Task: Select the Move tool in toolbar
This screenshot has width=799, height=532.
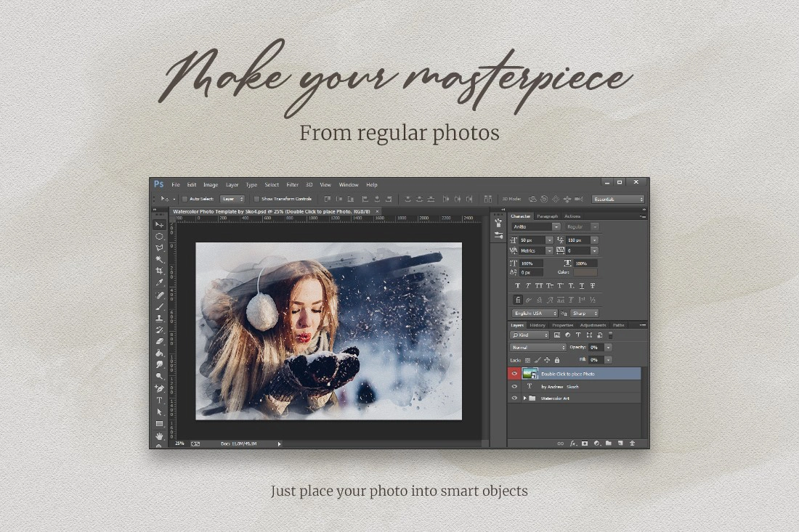Action: [x=160, y=224]
